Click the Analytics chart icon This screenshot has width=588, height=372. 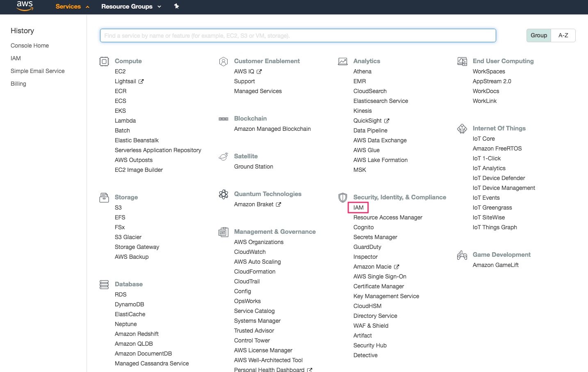pos(343,60)
